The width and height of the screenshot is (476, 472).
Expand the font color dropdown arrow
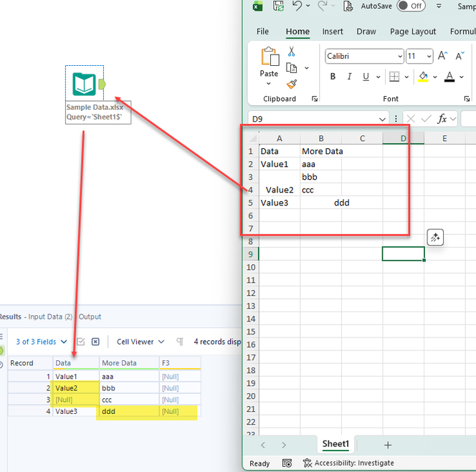click(462, 77)
